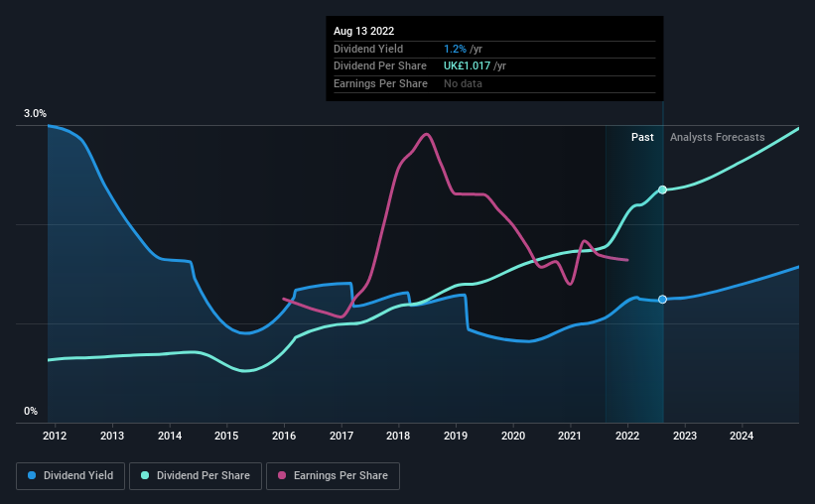Select the 2024 x-axis year label
The width and height of the screenshot is (815, 504).
(x=742, y=436)
